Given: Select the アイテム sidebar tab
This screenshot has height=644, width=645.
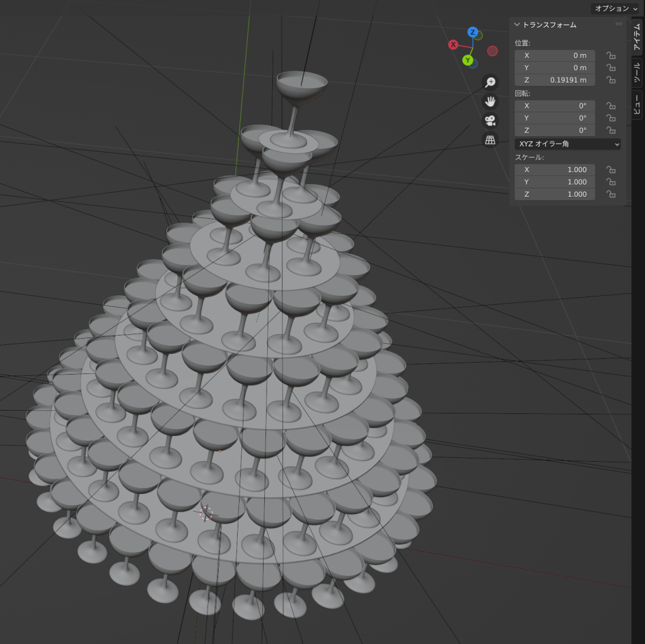Looking at the screenshot, I should tap(637, 35).
